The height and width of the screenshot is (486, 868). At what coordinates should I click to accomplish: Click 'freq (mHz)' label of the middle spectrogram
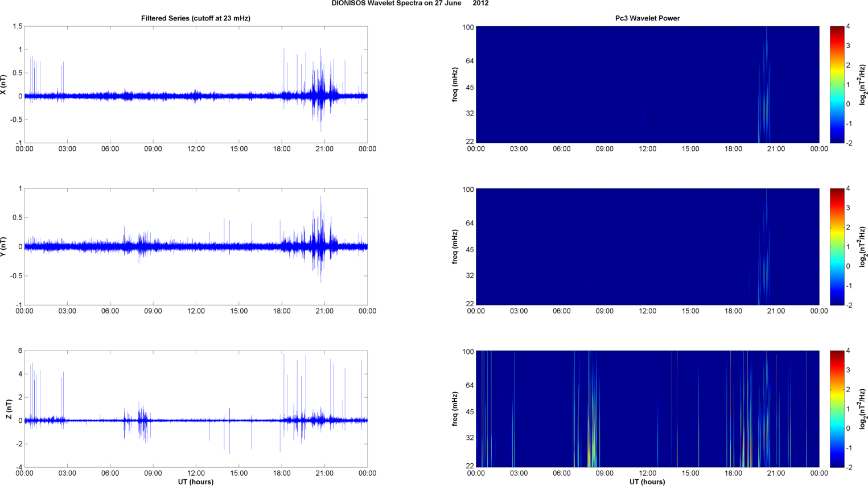(455, 247)
